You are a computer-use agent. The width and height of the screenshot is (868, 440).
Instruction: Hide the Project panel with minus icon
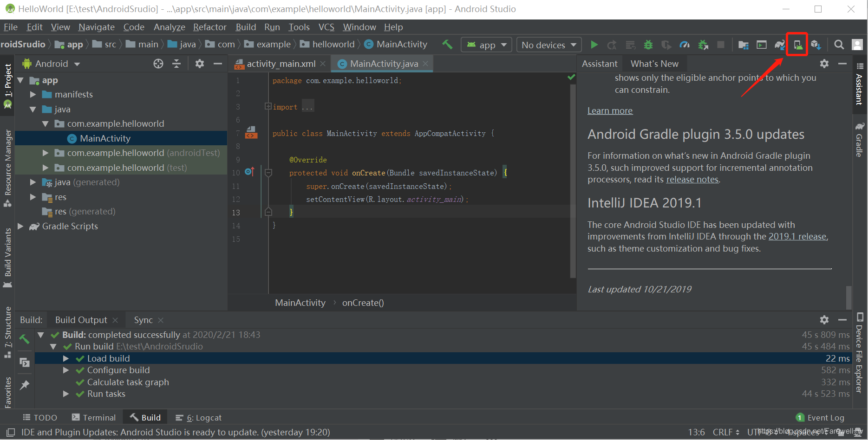coord(217,64)
